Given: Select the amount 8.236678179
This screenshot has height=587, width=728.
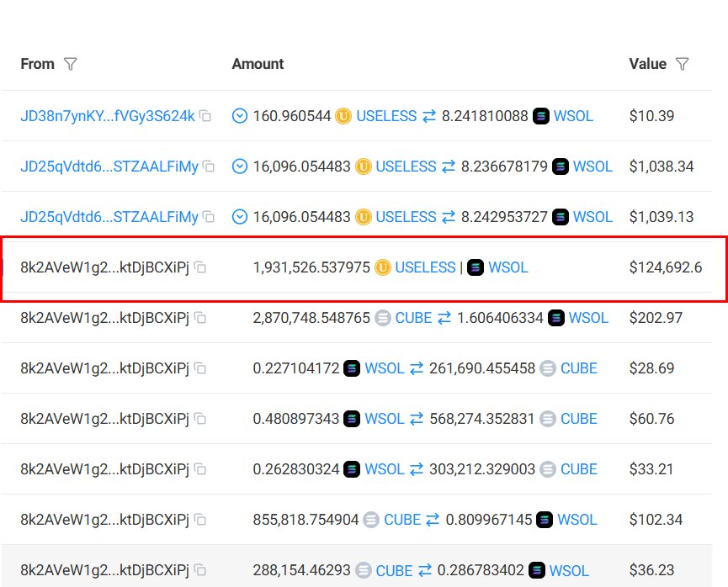Looking at the screenshot, I should [504, 167].
